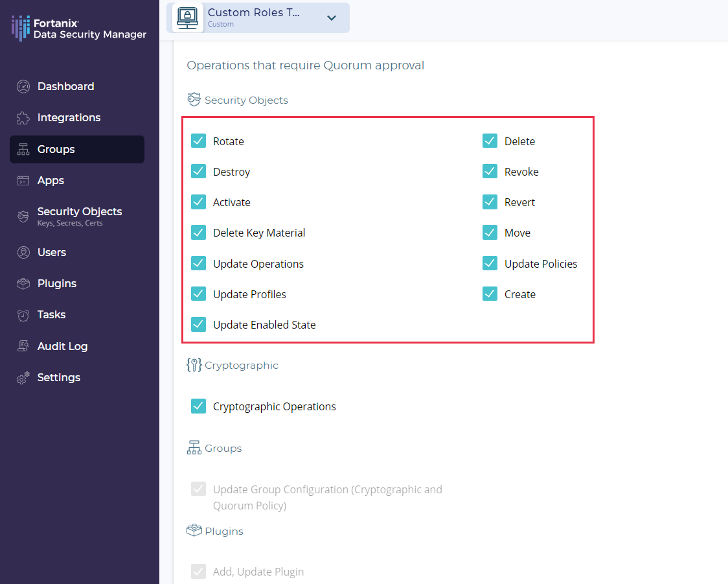Toggle the Update Policies checkbox
728x584 pixels.
point(490,264)
